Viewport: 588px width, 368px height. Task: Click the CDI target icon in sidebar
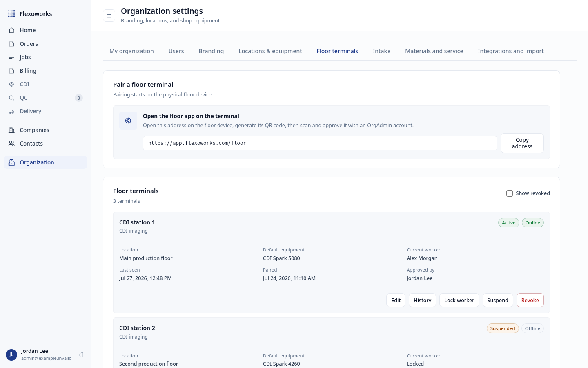click(x=11, y=84)
